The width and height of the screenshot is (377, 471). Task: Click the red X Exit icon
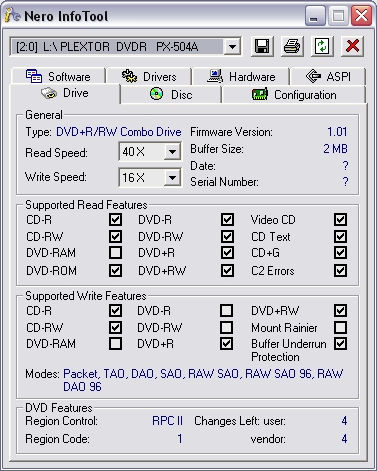(x=352, y=46)
